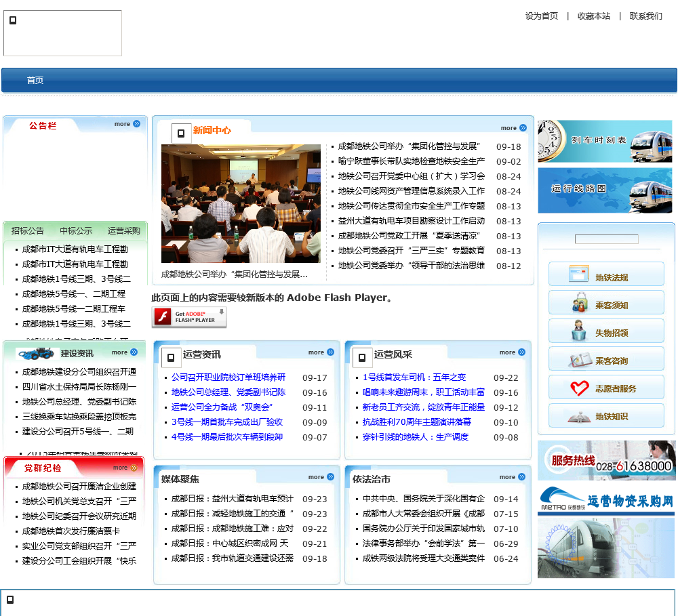Image resolution: width=678 pixels, height=616 pixels.
Task: Open 成都日报：中心城区织密成网 article
Action: (x=230, y=543)
